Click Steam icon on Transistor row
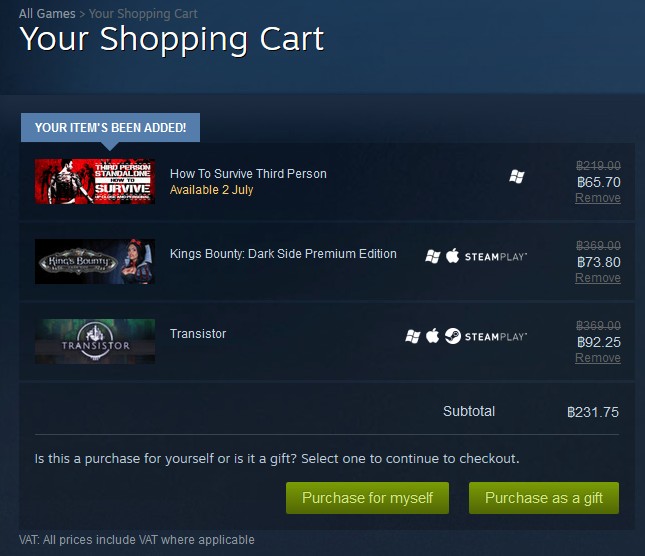645x556 pixels. [x=452, y=336]
